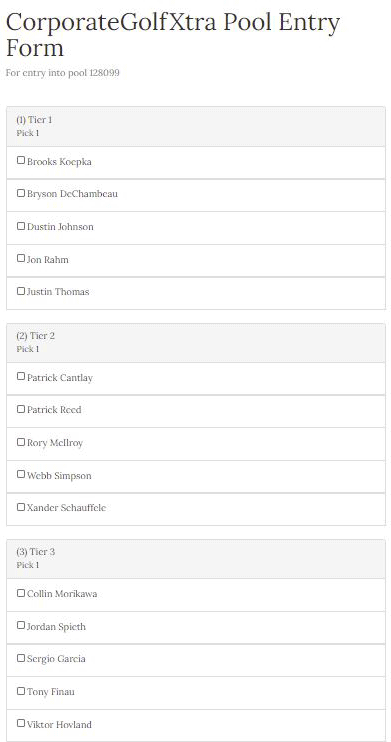Check Collin Morikawa in Tier 3
Screen dimensions: 391x742
(21, 593)
